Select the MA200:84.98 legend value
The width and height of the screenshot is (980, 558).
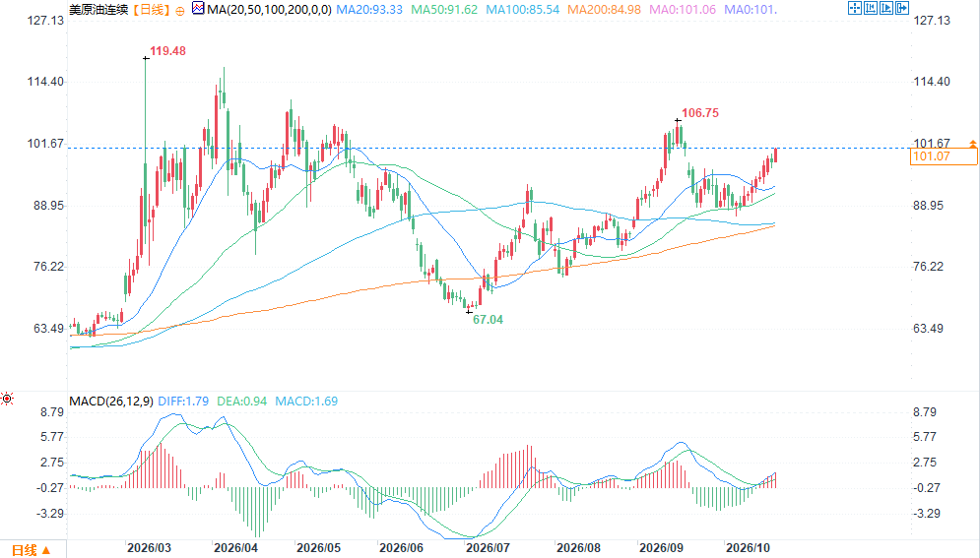(x=604, y=10)
